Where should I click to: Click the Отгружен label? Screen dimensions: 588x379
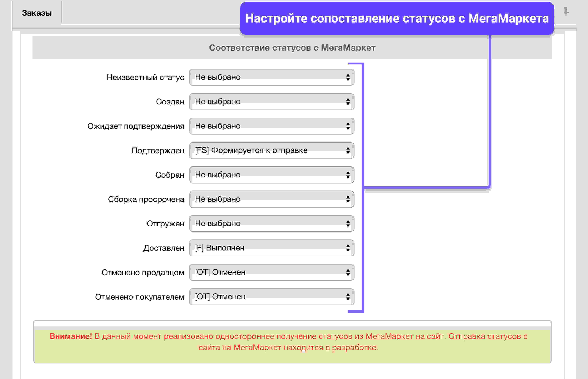pos(165,224)
